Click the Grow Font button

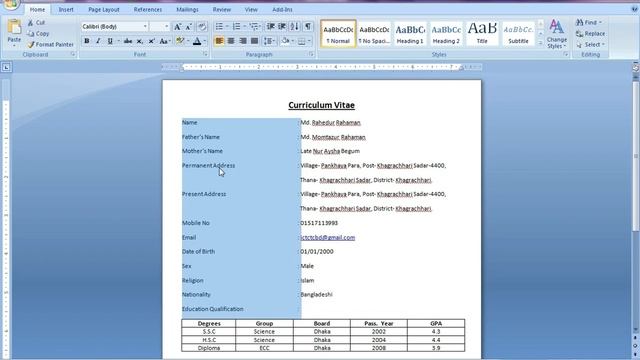pos(178,27)
